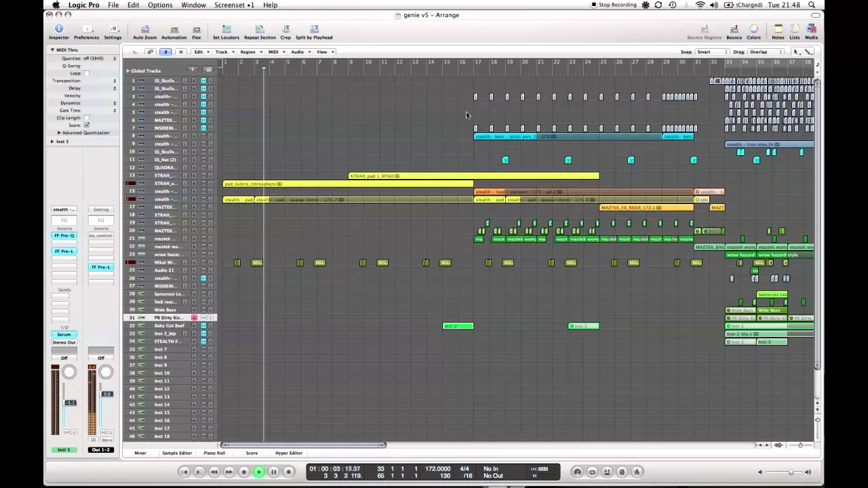Click the Bounce toolbar icon
Viewport: 868px width, 488px height.
pyautogui.click(x=734, y=28)
